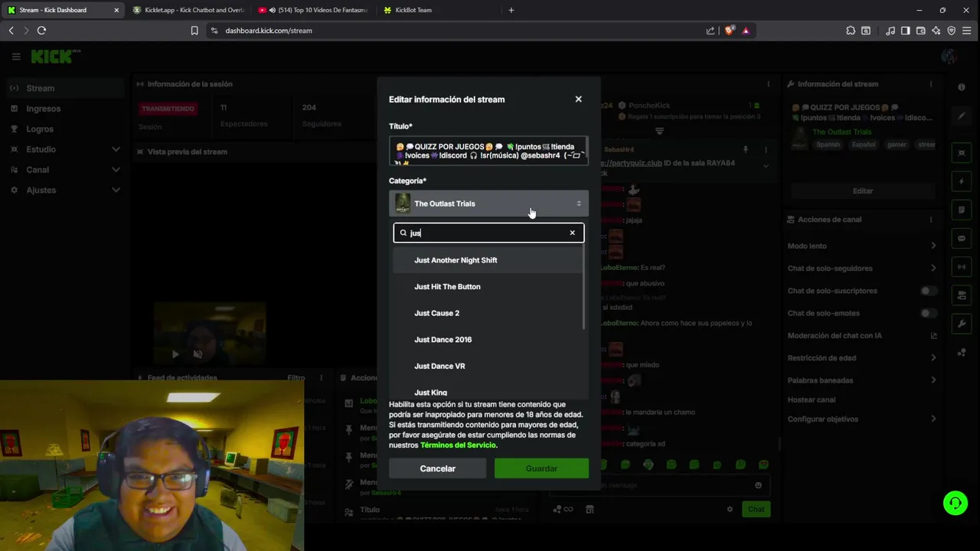Click Hostear canal in channel actions
The height and width of the screenshot is (551, 980).
[811, 399]
